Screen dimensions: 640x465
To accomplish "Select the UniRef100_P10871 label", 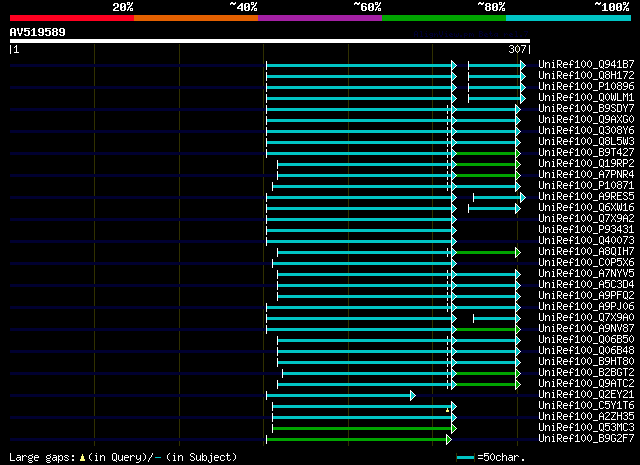I will [x=586, y=185].
